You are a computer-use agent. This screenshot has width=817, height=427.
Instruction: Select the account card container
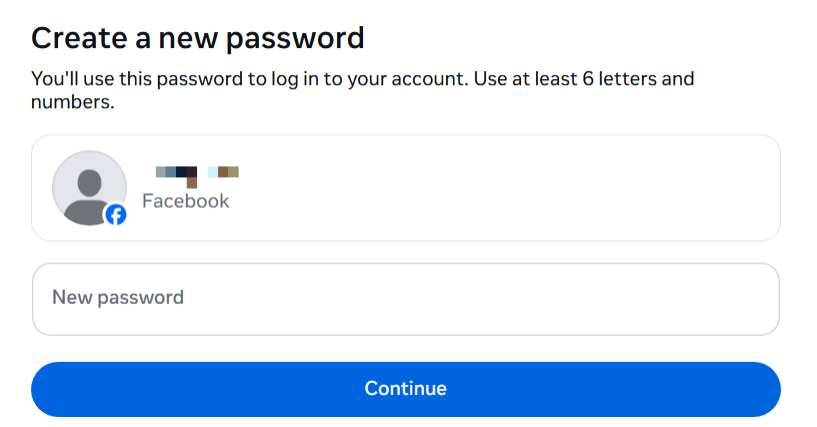point(405,188)
